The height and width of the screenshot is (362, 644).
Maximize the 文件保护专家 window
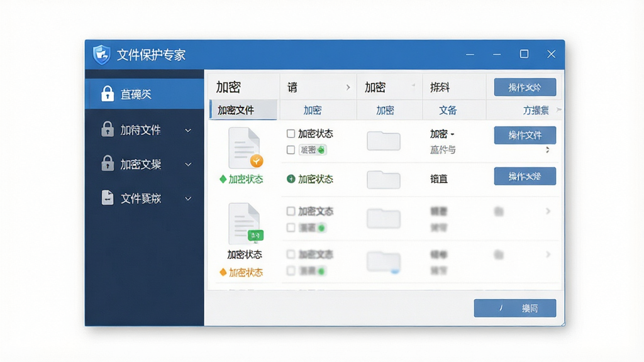tap(524, 54)
